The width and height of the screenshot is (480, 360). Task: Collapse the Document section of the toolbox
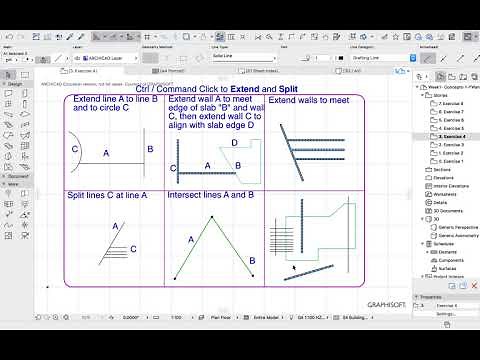[x=4, y=176]
